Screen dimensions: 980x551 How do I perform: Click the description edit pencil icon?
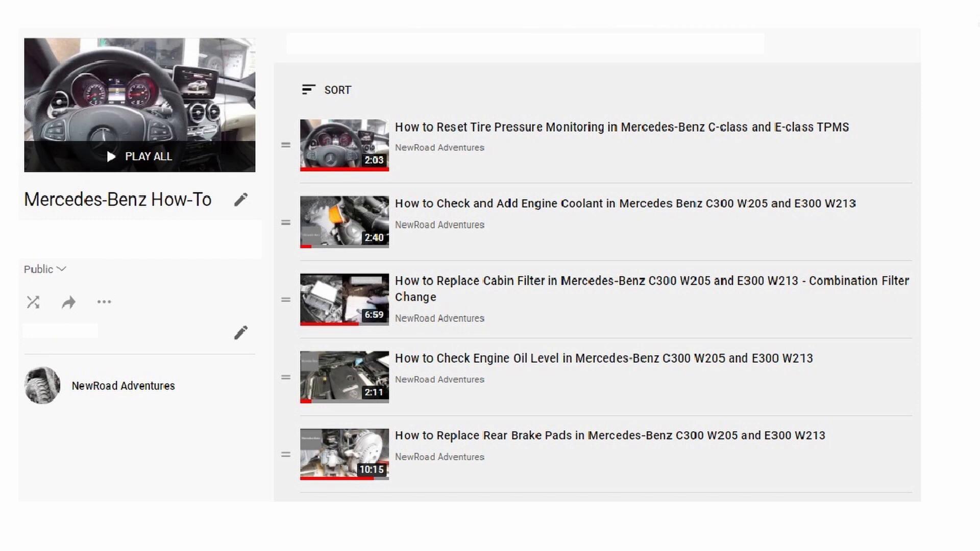point(241,333)
